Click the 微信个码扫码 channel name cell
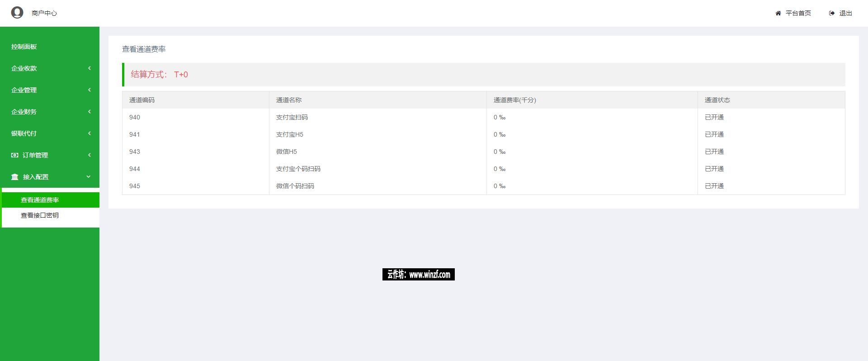 (x=295, y=186)
